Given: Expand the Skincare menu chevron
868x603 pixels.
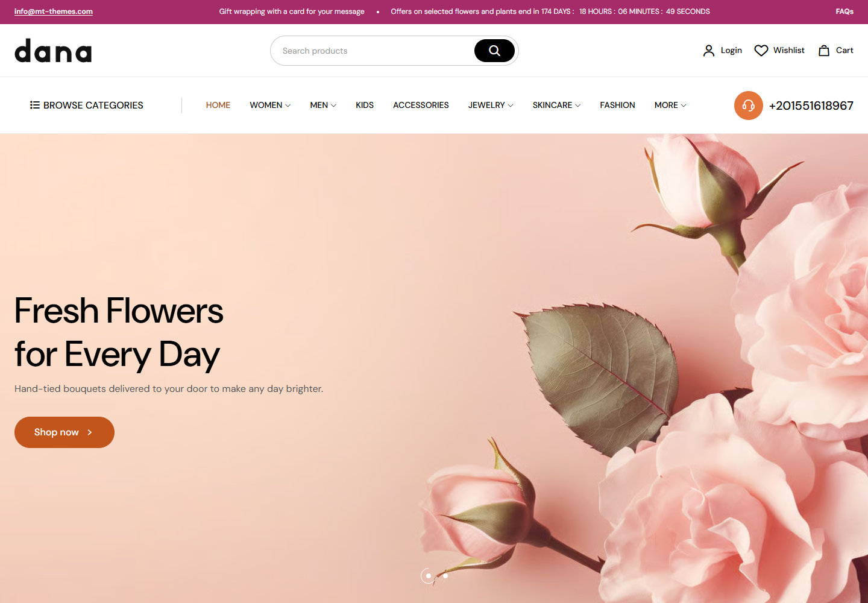Looking at the screenshot, I should click(578, 106).
